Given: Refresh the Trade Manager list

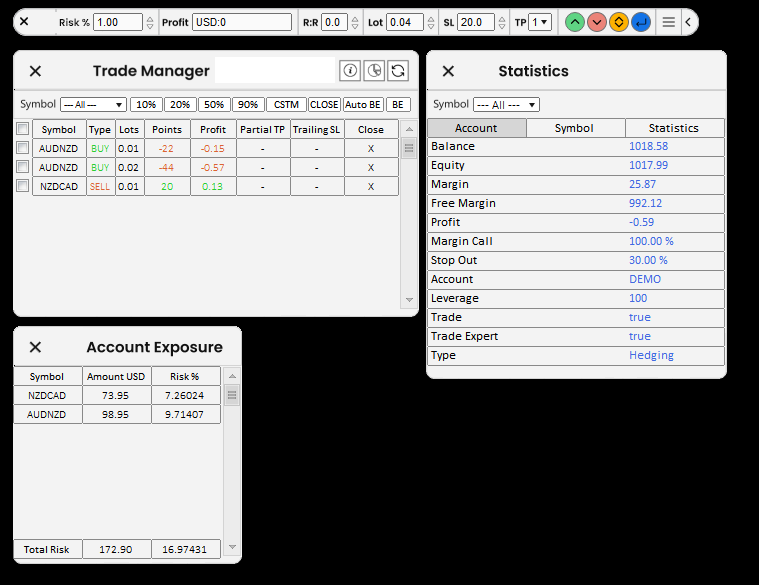Looking at the screenshot, I should coord(398,70).
